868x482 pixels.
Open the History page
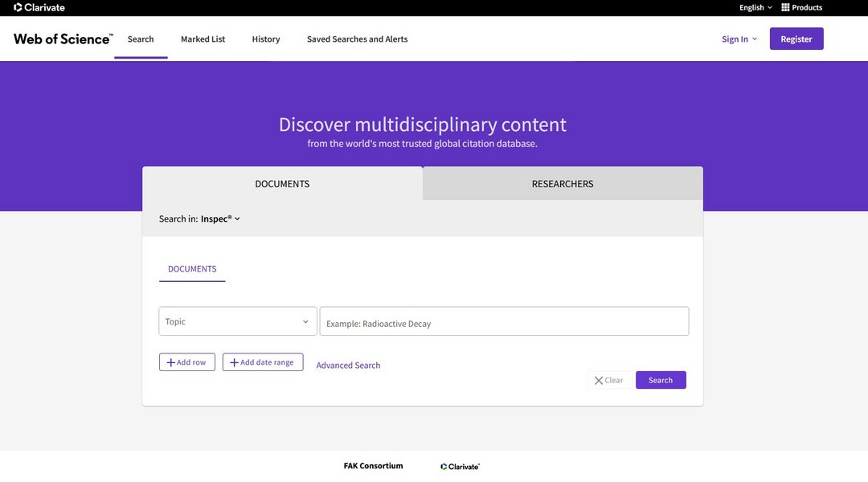click(266, 39)
